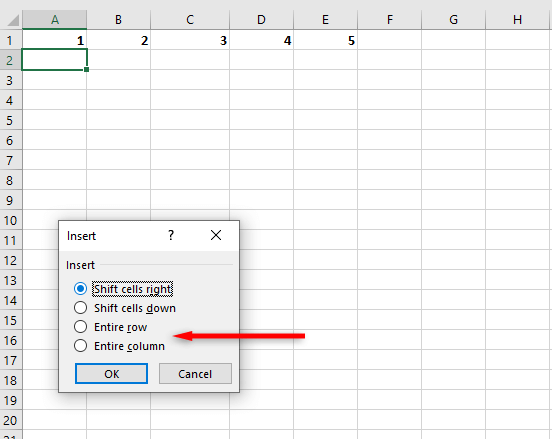Select row 2 header
This screenshot has height=439, width=552.
(11, 60)
